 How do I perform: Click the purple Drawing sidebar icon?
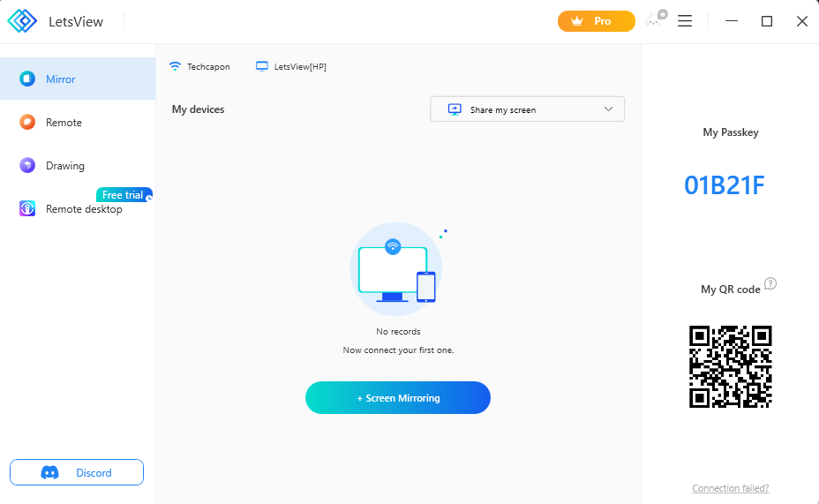click(x=27, y=166)
